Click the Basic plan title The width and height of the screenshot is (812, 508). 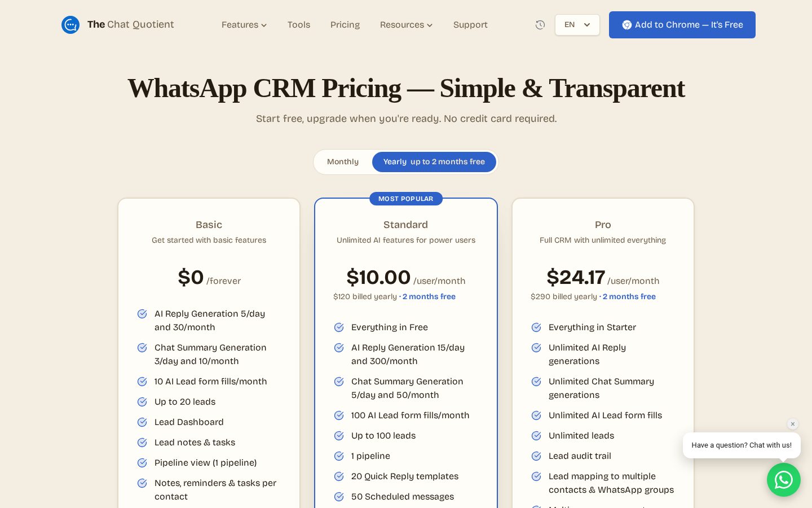coord(209,225)
